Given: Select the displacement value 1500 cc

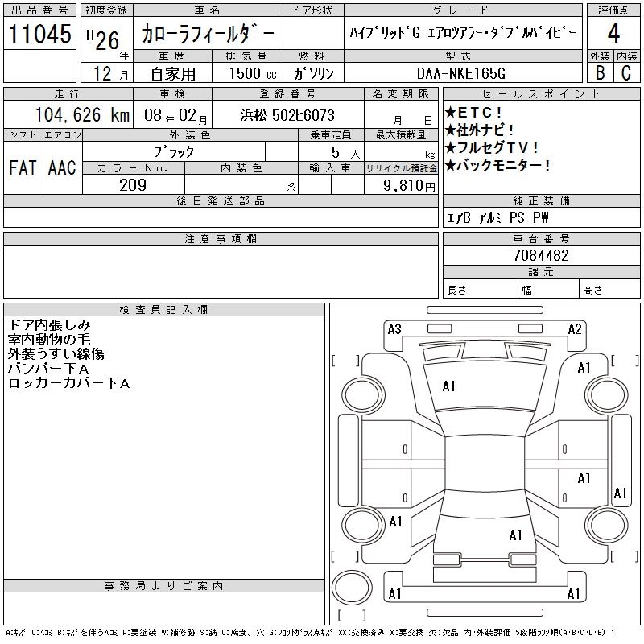Looking at the screenshot, I should pos(253,73).
